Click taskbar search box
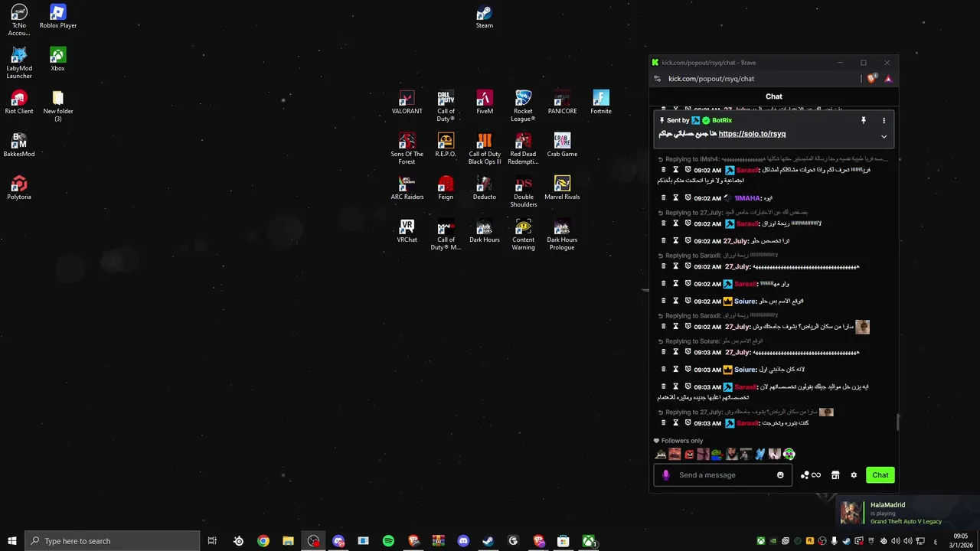The image size is (980, 551). click(113, 541)
